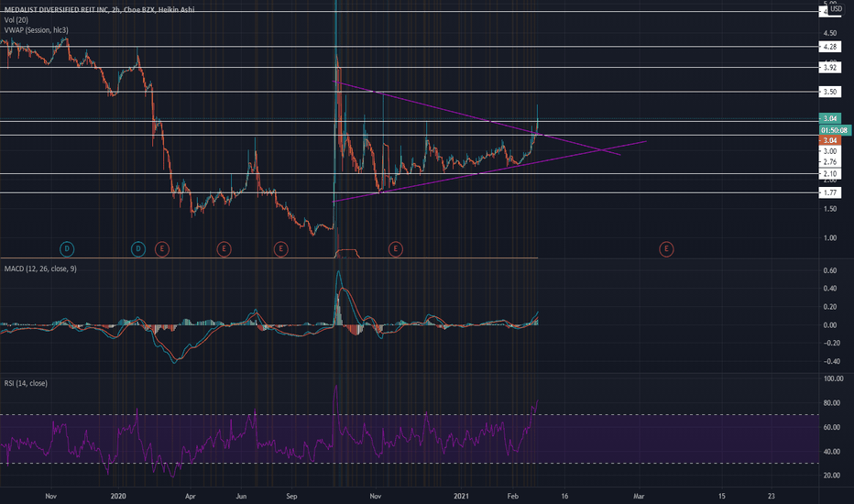Click the earliest dividend D marker

click(x=67, y=249)
